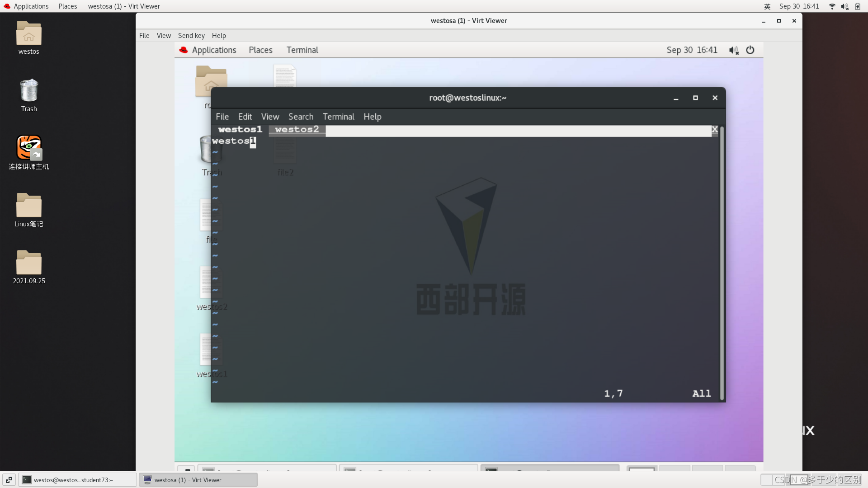Click guest power icon in top bar

point(750,50)
